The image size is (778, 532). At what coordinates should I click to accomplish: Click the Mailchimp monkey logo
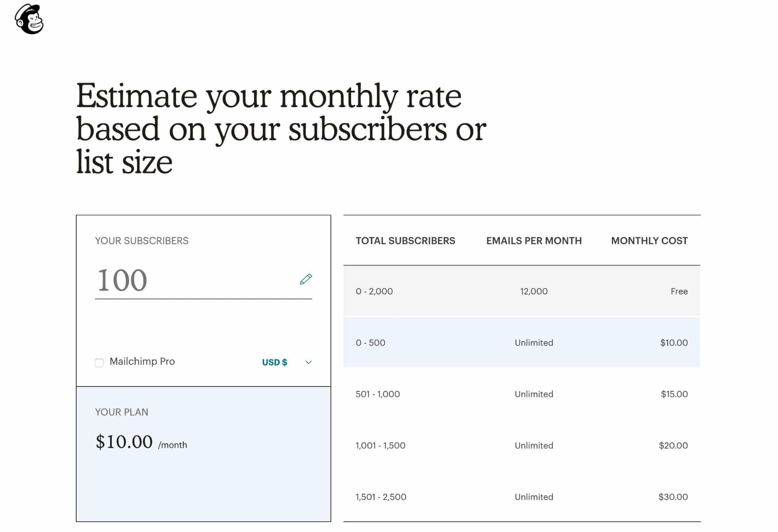29,19
